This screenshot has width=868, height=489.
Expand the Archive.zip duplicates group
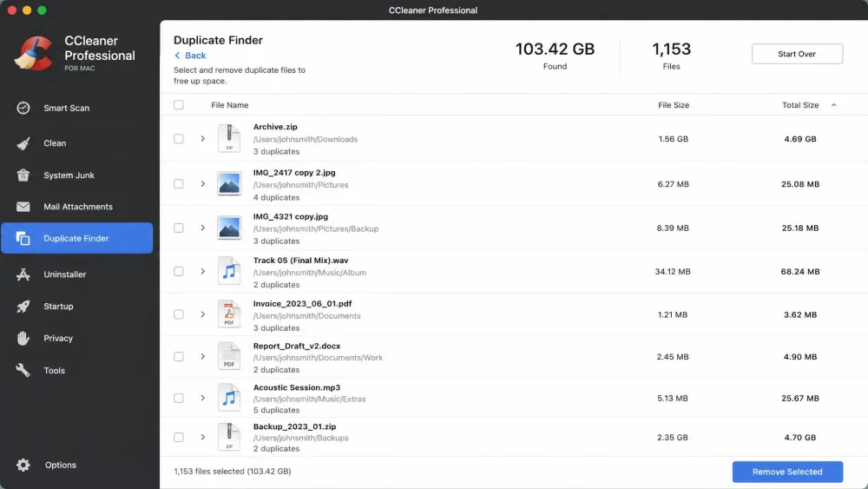(202, 138)
